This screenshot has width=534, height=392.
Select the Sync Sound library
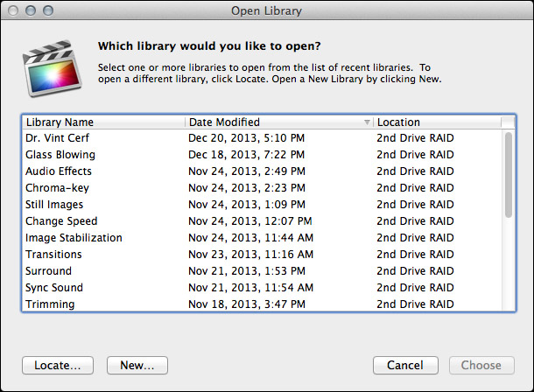click(262, 288)
